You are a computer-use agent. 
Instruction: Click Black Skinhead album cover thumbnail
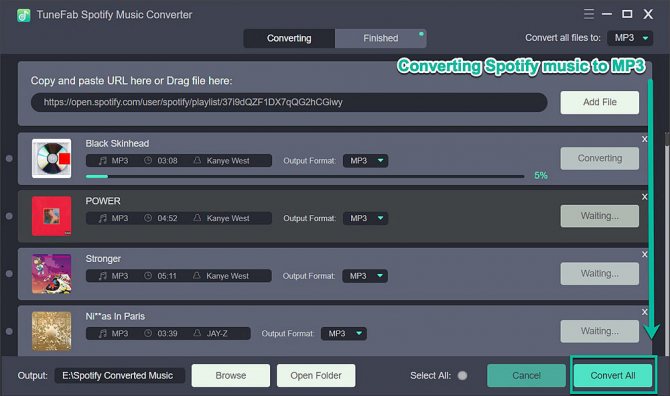52,158
